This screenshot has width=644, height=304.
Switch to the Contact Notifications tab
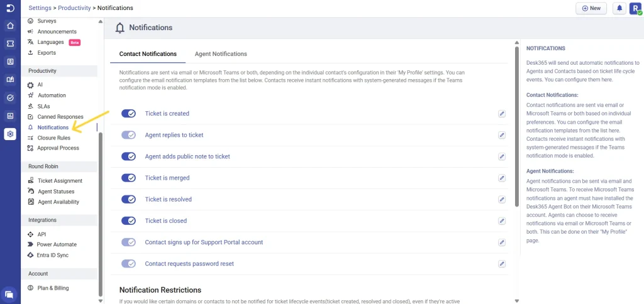coord(148,54)
